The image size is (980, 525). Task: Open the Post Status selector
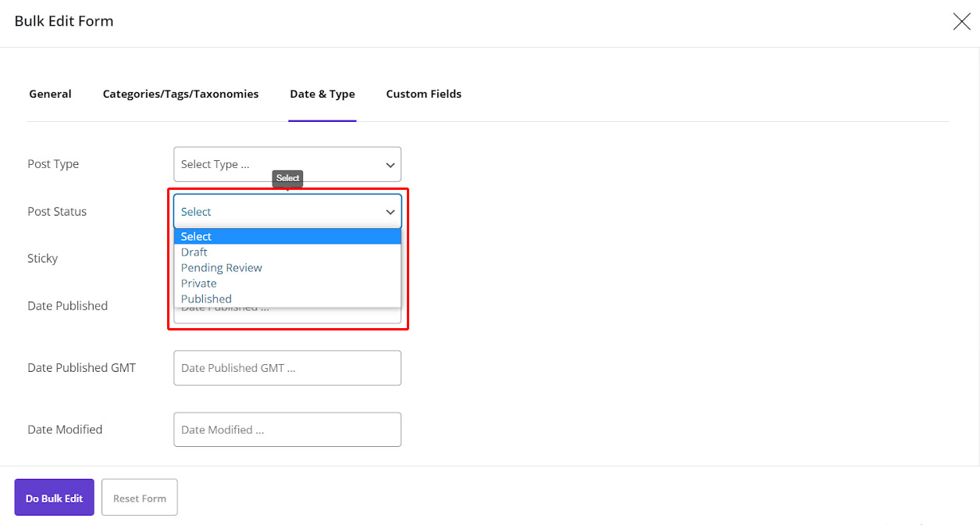click(287, 211)
